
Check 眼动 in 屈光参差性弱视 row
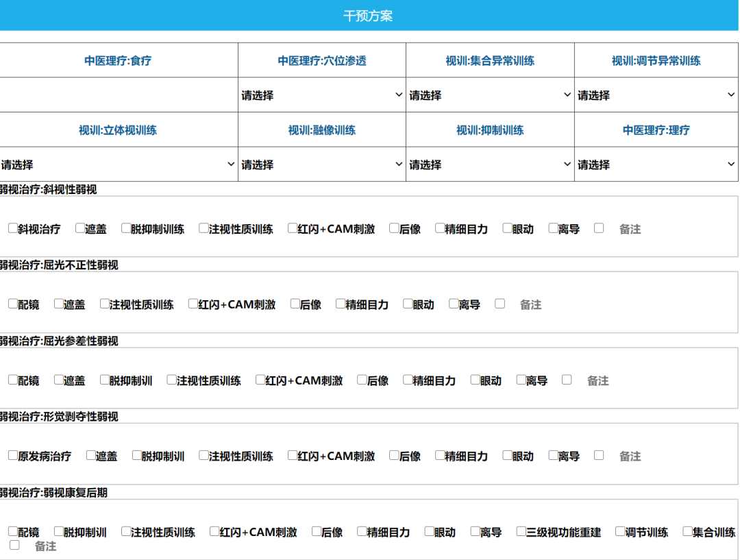(x=476, y=380)
